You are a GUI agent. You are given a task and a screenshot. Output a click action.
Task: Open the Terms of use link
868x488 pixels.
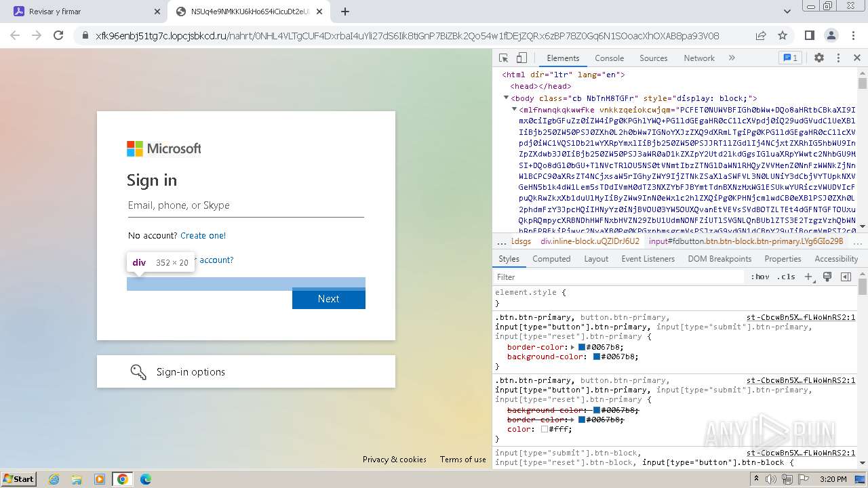tap(463, 460)
